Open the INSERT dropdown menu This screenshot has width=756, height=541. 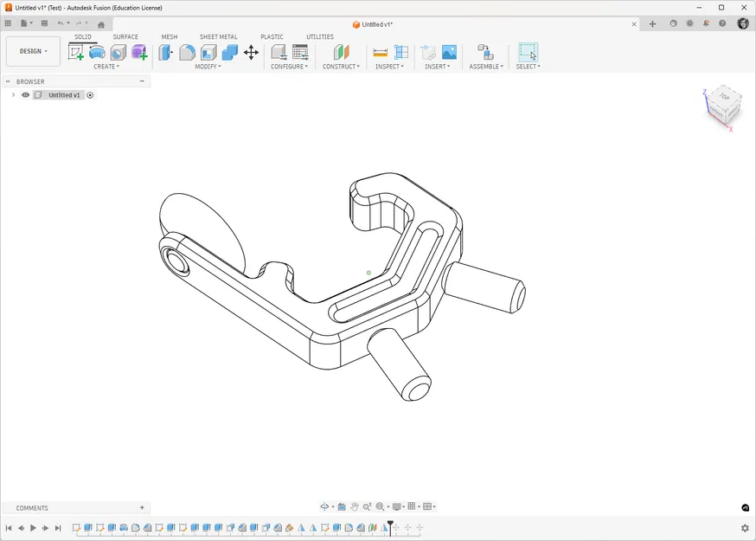438,67
